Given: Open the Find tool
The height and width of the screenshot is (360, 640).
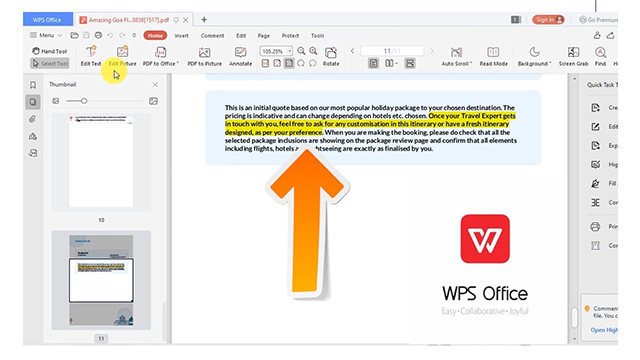Looking at the screenshot, I should click(x=600, y=56).
